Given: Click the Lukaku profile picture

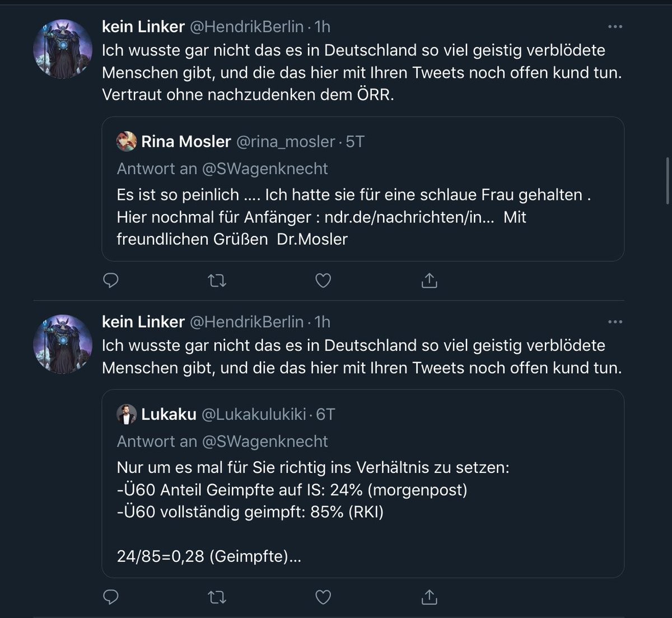Looking at the screenshot, I should point(127,415).
